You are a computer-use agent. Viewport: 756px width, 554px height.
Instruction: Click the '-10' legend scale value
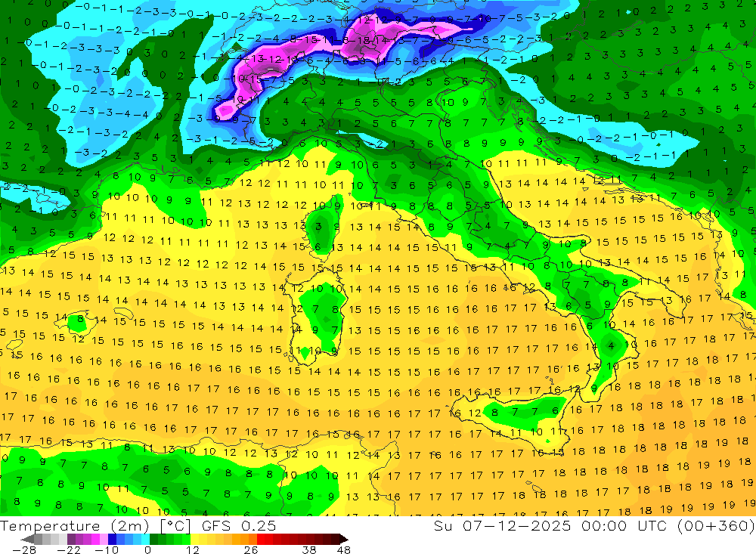pos(106,549)
